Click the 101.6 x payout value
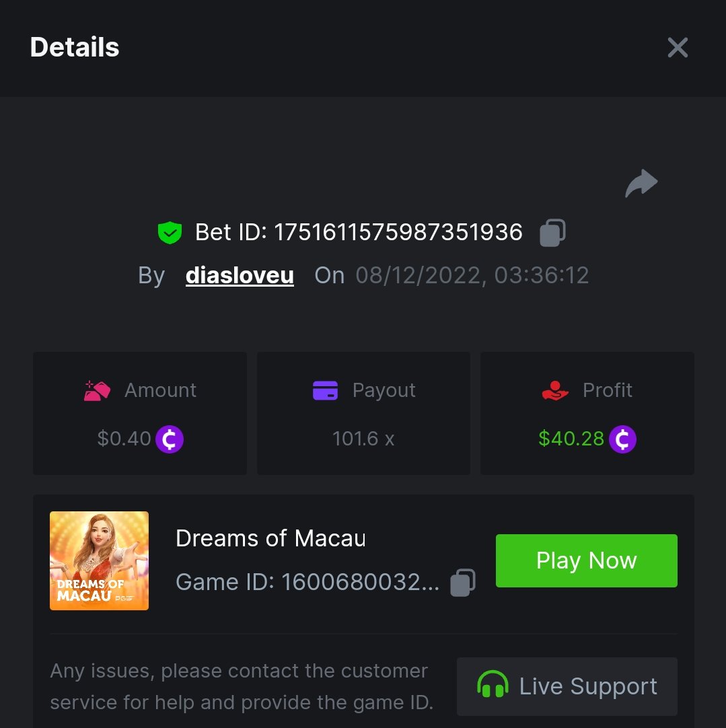 [363, 439]
